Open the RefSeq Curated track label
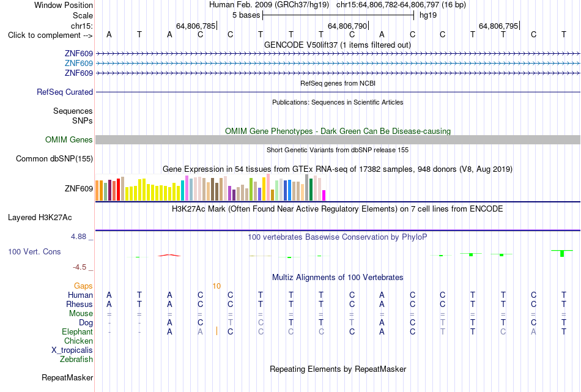The height and width of the screenshot is (392, 581). [64, 92]
